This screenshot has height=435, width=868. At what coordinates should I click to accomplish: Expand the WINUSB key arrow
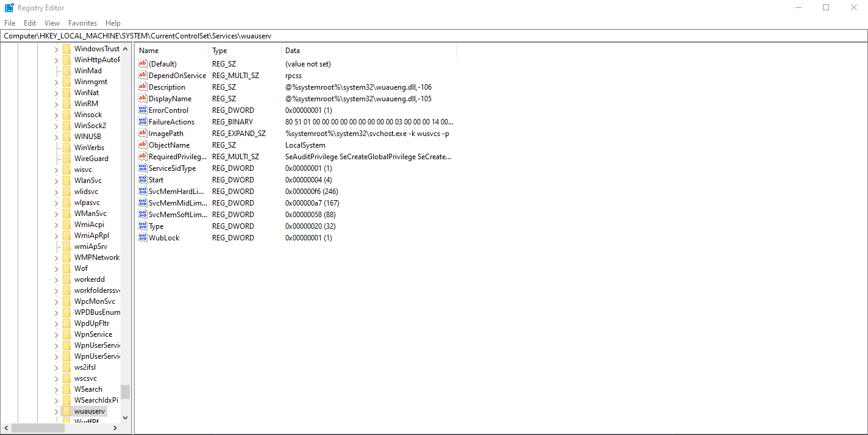56,137
